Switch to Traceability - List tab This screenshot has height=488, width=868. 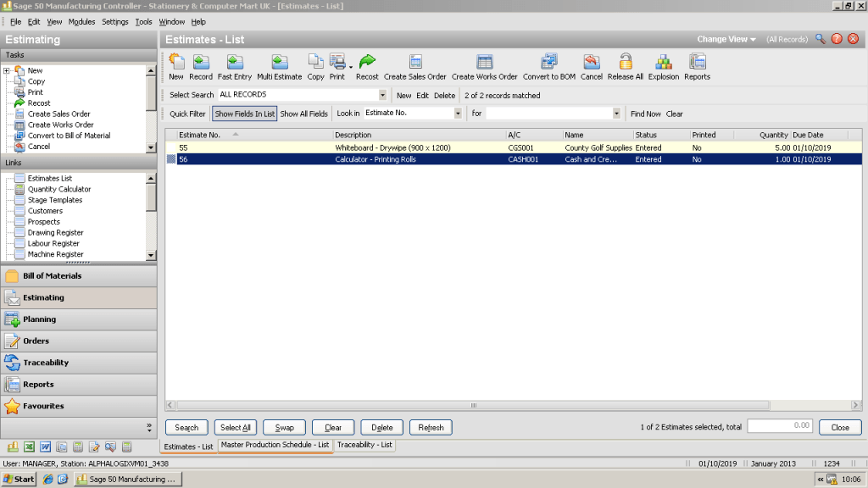tap(364, 445)
